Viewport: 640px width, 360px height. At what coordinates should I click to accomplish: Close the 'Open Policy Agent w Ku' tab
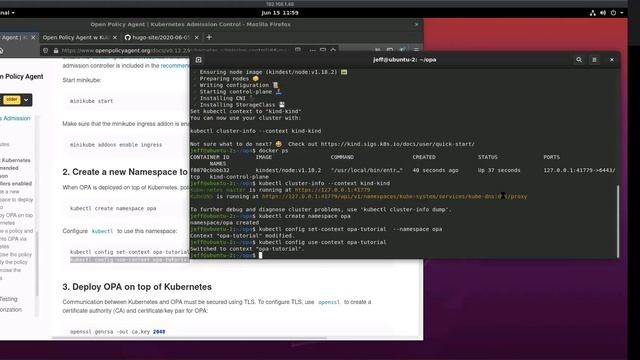click(x=115, y=38)
